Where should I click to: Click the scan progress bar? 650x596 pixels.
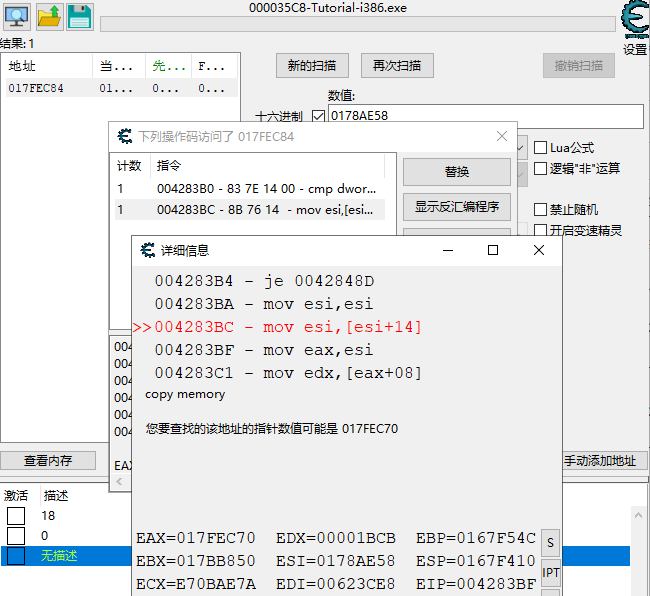[358, 24]
